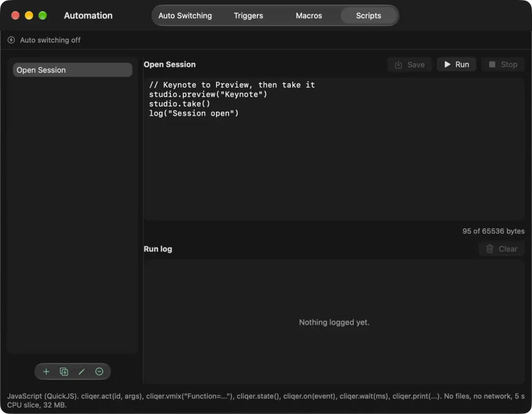Click the studio.preview("Keynote") line
The image size is (532, 414).
(208, 95)
